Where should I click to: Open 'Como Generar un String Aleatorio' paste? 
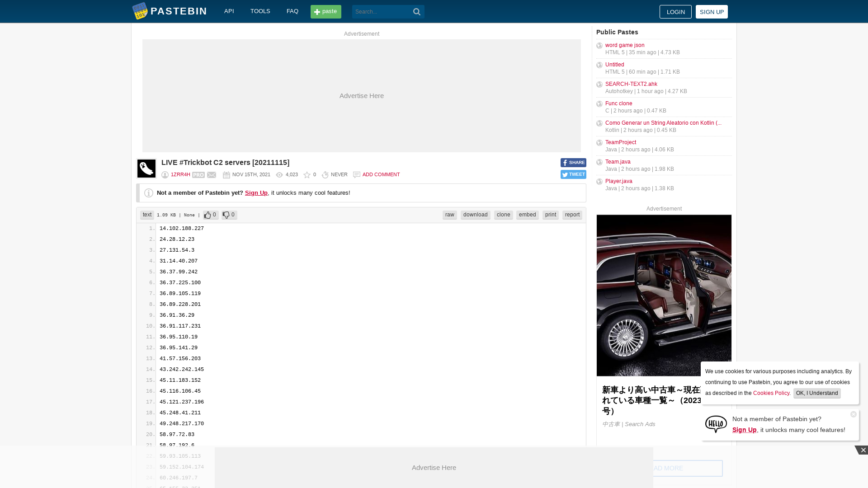point(663,123)
